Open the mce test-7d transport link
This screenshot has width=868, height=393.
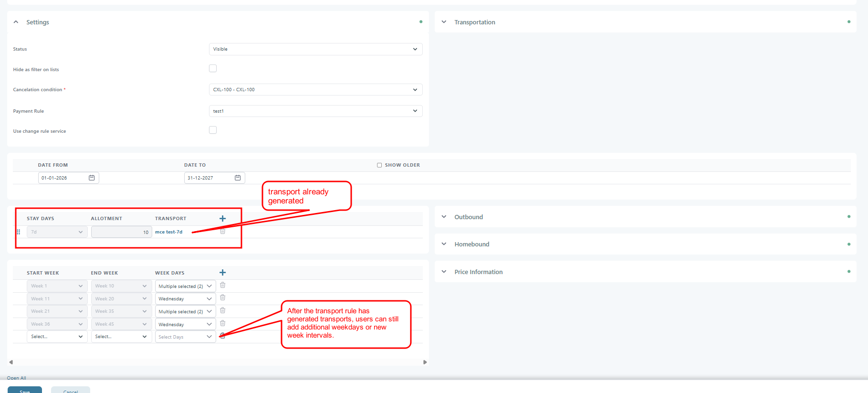[168, 232]
